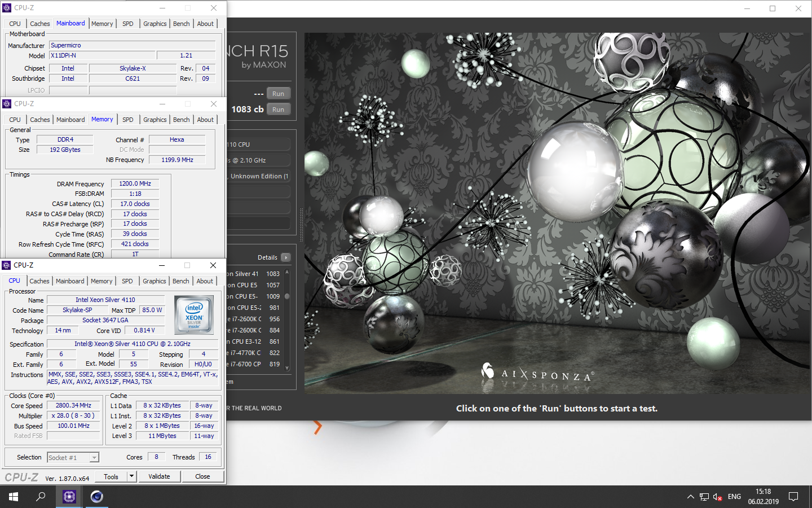Click the Core VID value 0.814 V
This screenshot has height=508, width=812.
pyautogui.click(x=144, y=330)
